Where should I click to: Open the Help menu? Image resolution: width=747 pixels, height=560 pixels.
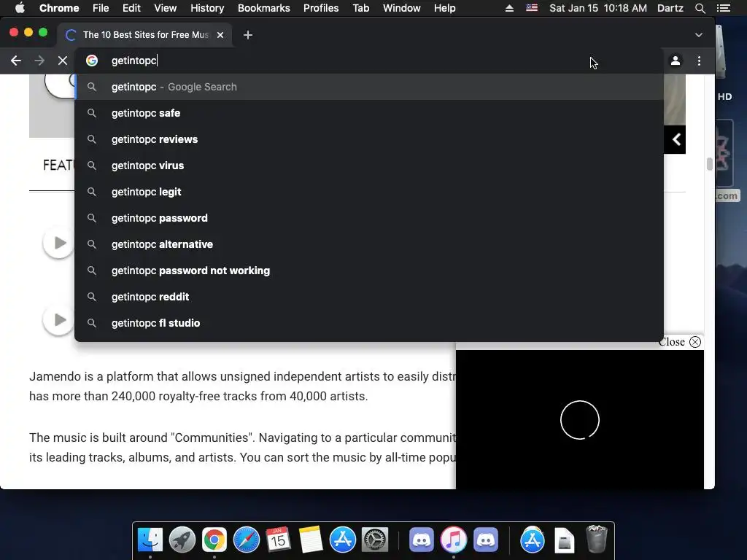tap(444, 8)
